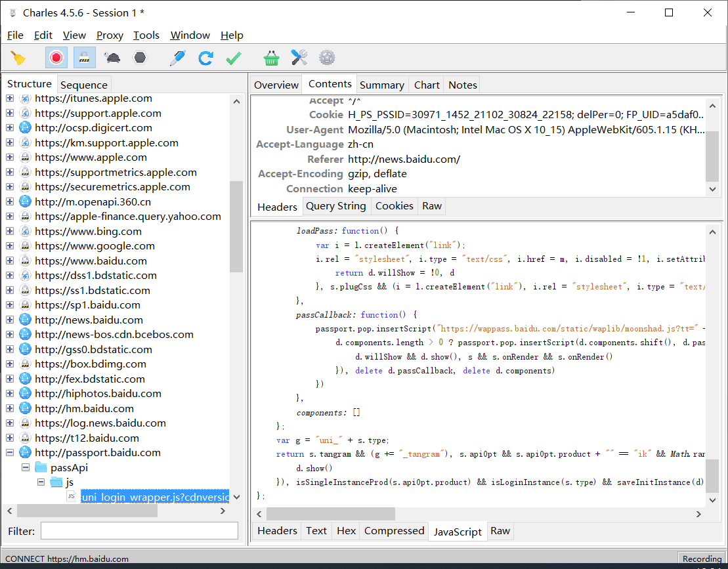
Task: Open the green basket icon
Action: [x=271, y=58]
